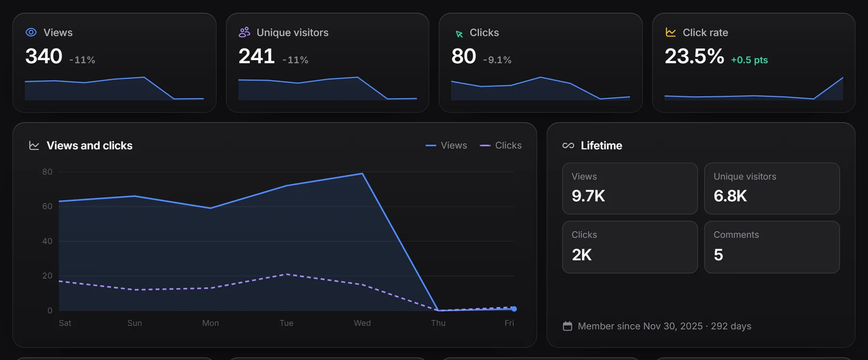Click the Thu label on chart axis

click(x=438, y=323)
